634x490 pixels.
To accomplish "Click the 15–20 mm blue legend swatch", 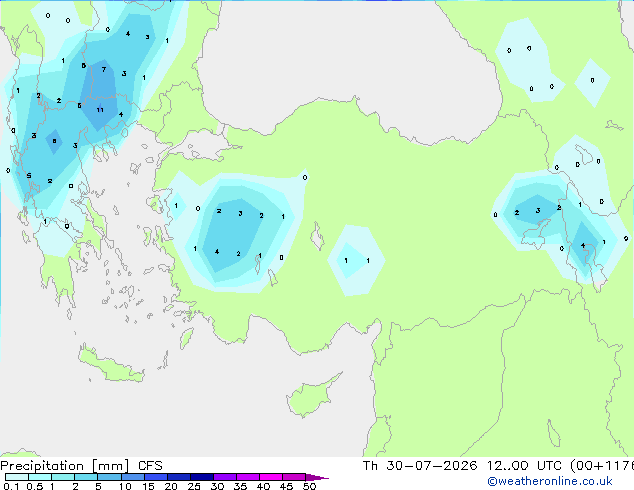I will coord(155,477).
